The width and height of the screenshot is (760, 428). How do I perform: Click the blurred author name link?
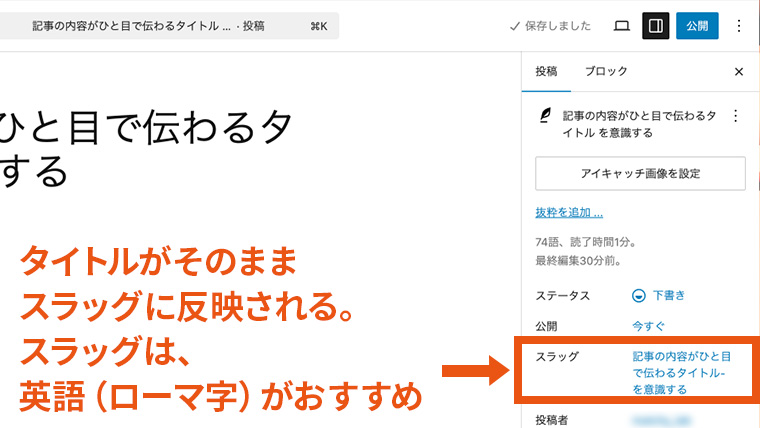click(x=662, y=420)
